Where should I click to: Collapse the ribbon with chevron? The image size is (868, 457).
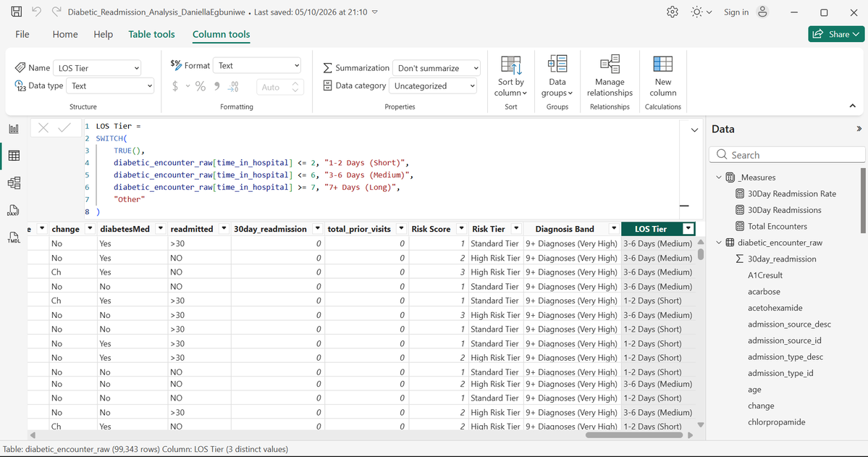853,106
